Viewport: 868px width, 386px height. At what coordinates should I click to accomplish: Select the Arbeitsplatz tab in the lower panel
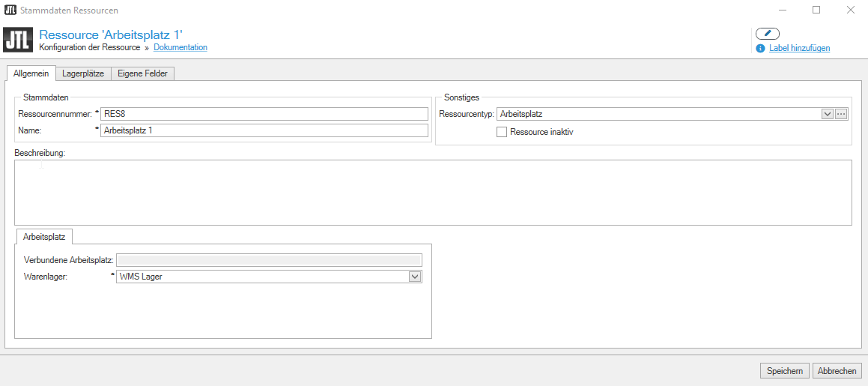44,237
